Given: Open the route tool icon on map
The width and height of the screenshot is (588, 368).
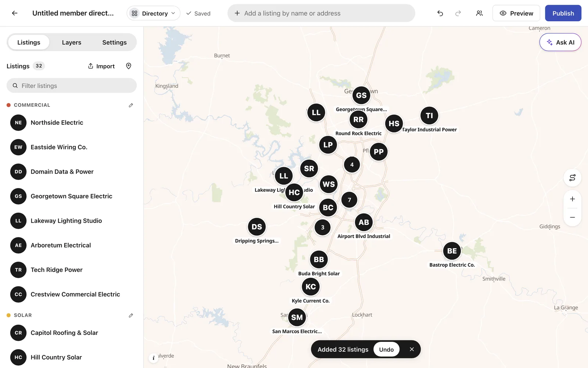Looking at the screenshot, I should (x=572, y=178).
